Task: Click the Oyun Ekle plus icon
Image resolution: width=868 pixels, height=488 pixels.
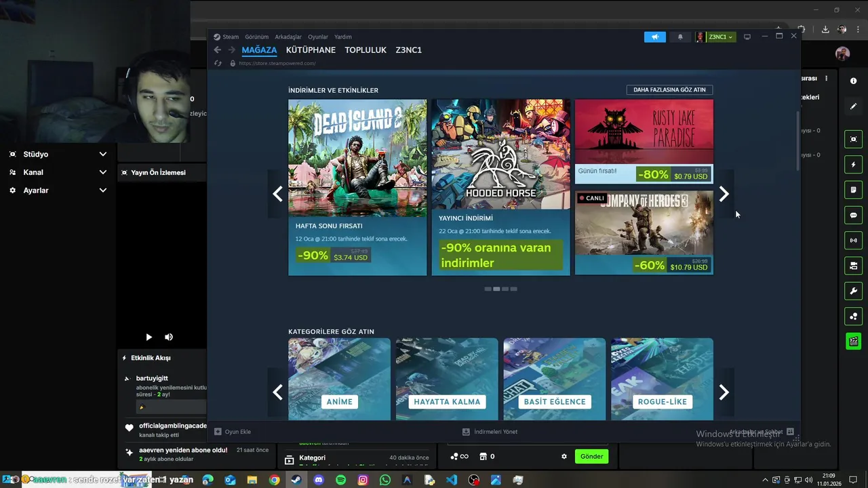Action: point(218,432)
